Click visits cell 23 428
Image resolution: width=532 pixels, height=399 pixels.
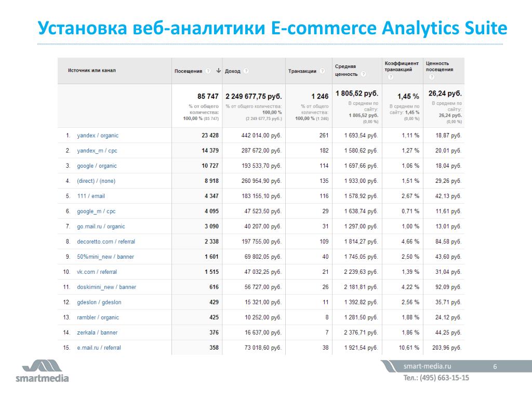click(x=210, y=136)
